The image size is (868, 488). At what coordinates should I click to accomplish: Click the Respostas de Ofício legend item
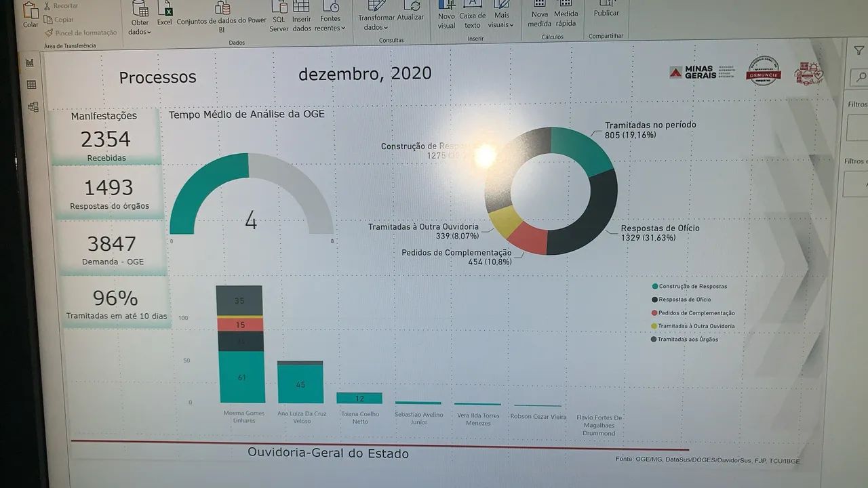pos(681,299)
